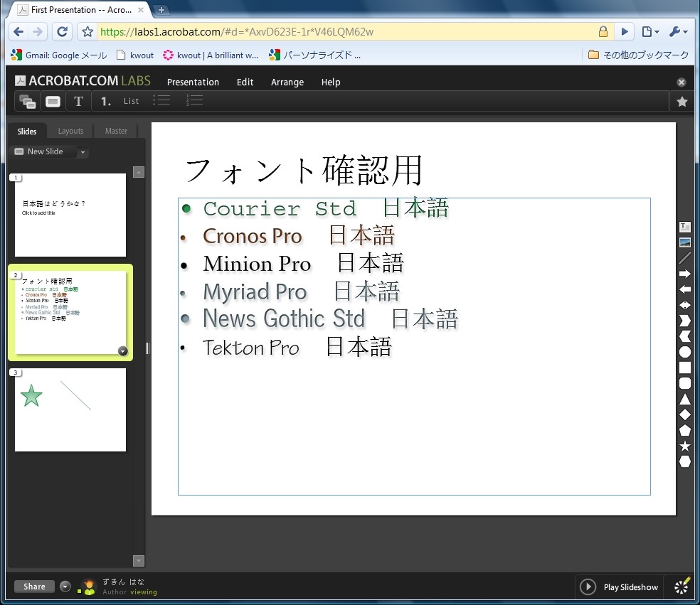Screen dimensions: 700x605
Task: Insert a star shape from the shapes palette
Action: pos(684,446)
